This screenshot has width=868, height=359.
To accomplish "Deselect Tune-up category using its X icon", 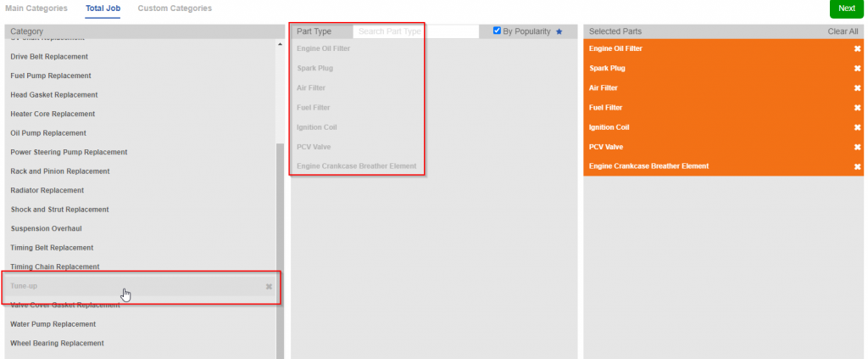I will point(269,287).
